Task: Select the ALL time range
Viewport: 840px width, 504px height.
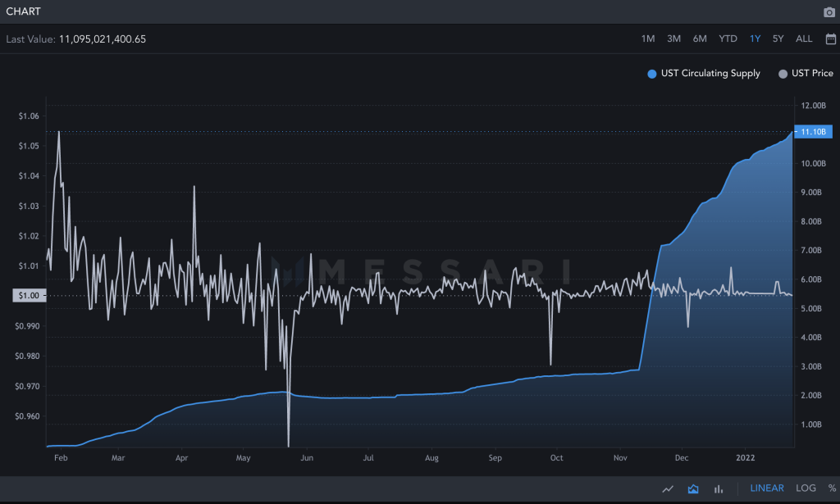Action: pos(804,39)
